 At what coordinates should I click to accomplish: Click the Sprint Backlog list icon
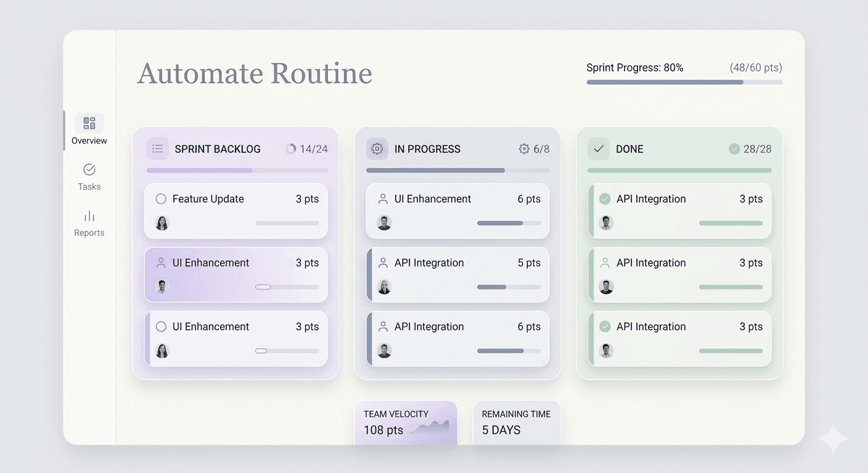(x=158, y=149)
